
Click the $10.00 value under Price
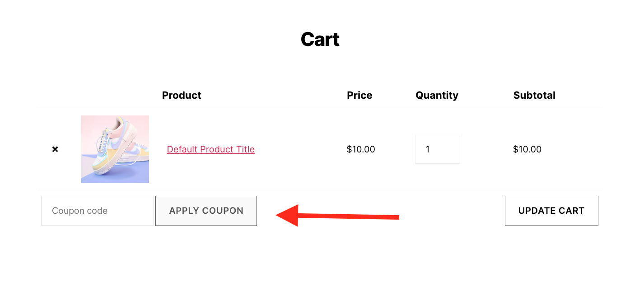(361, 149)
